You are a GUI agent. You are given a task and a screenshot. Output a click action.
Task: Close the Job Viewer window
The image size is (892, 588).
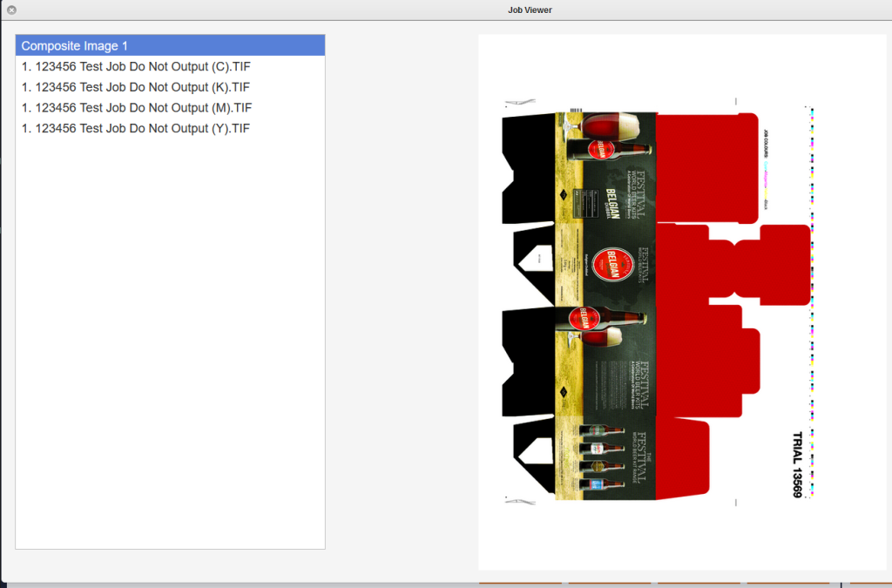[x=11, y=10]
